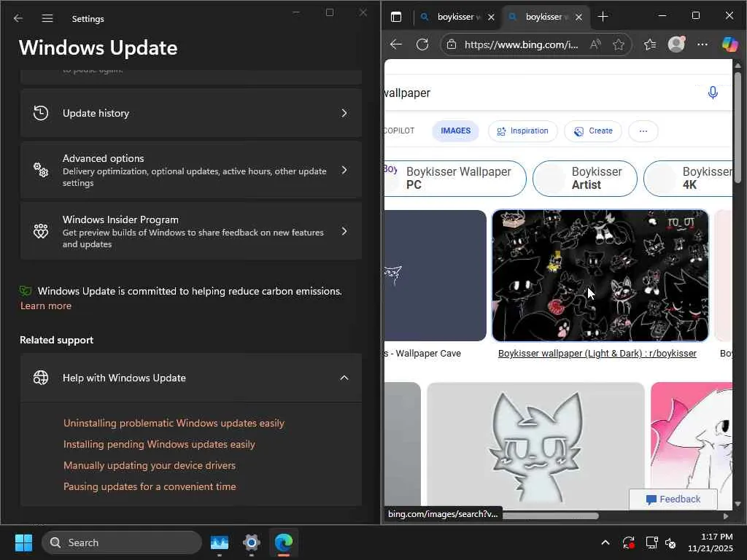Open the Windows Insider Program chevron arrow

pos(344,231)
